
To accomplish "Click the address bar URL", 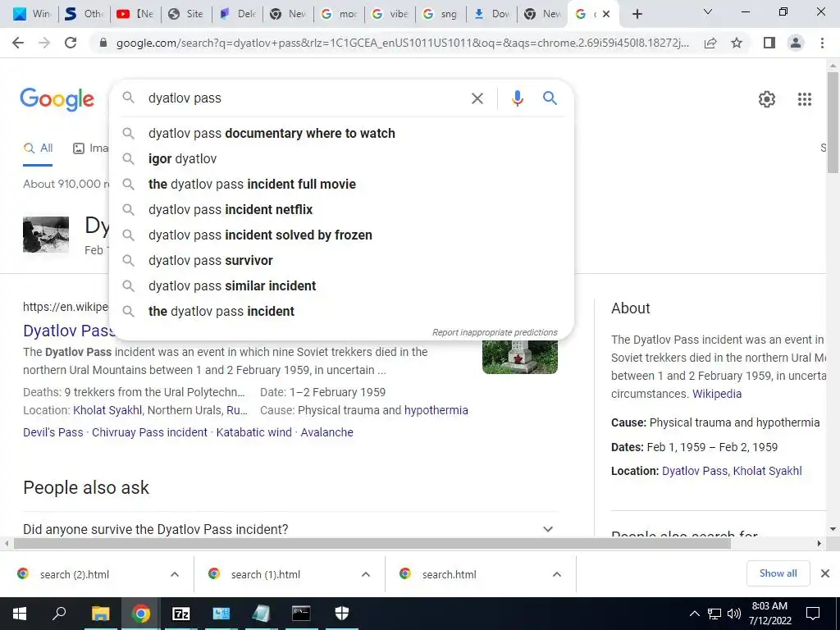I will tap(402, 43).
